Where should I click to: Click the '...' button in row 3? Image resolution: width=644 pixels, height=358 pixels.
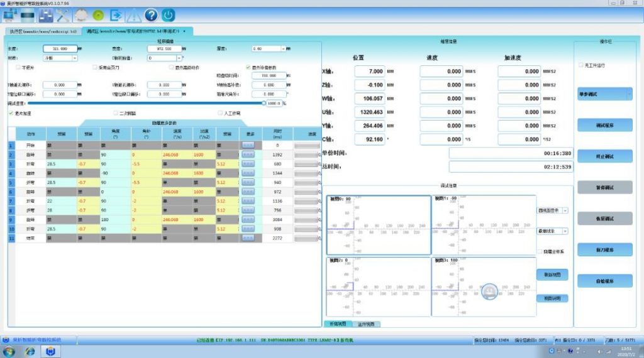[248, 164]
